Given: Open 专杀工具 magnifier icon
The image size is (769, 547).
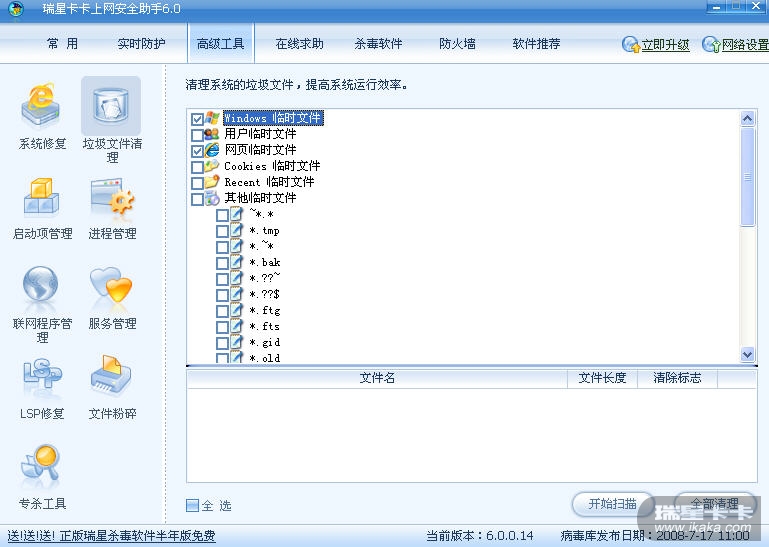Looking at the screenshot, I should click(41, 462).
